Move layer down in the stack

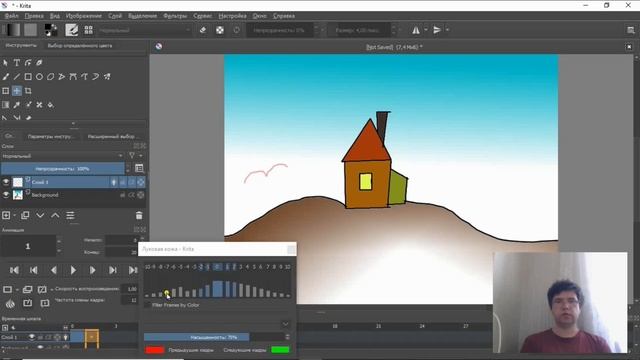(40, 215)
